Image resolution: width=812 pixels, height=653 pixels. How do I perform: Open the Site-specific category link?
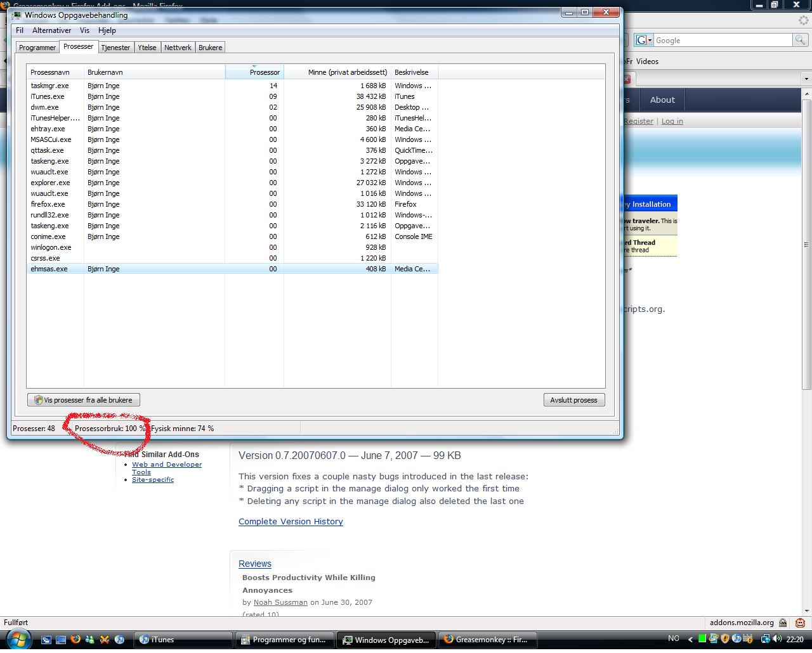click(153, 480)
